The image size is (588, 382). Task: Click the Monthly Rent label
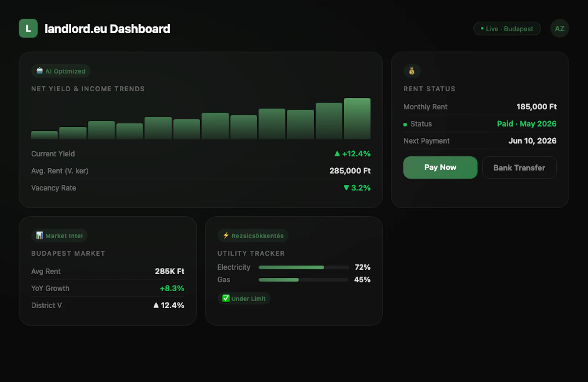click(x=425, y=107)
